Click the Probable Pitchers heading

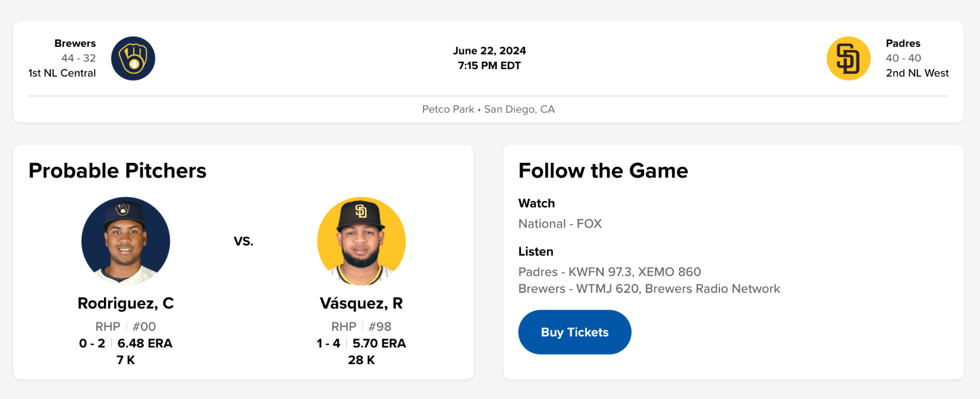pos(118,171)
